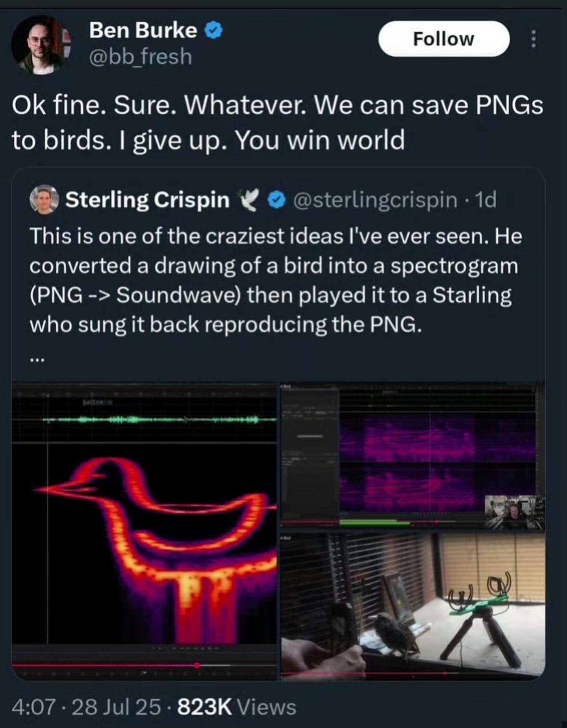Open the starling on desk photo
The image size is (567, 728).
point(413,606)
